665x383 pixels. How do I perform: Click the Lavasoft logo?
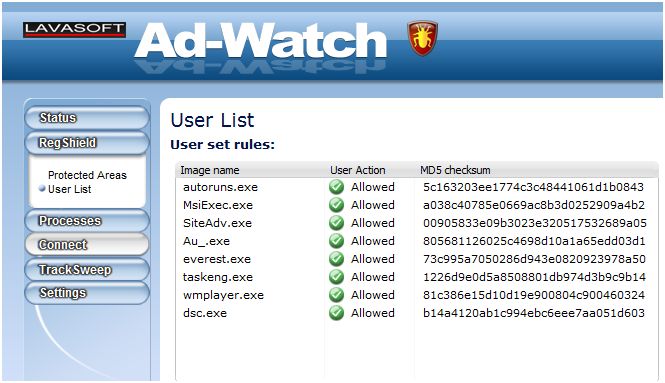(x=75, y=30)
